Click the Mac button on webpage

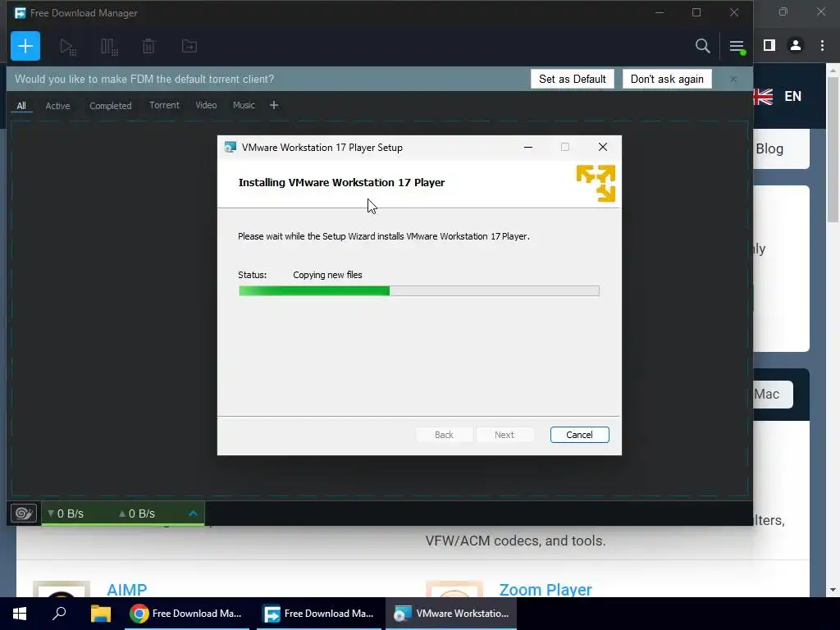point(773,395)
